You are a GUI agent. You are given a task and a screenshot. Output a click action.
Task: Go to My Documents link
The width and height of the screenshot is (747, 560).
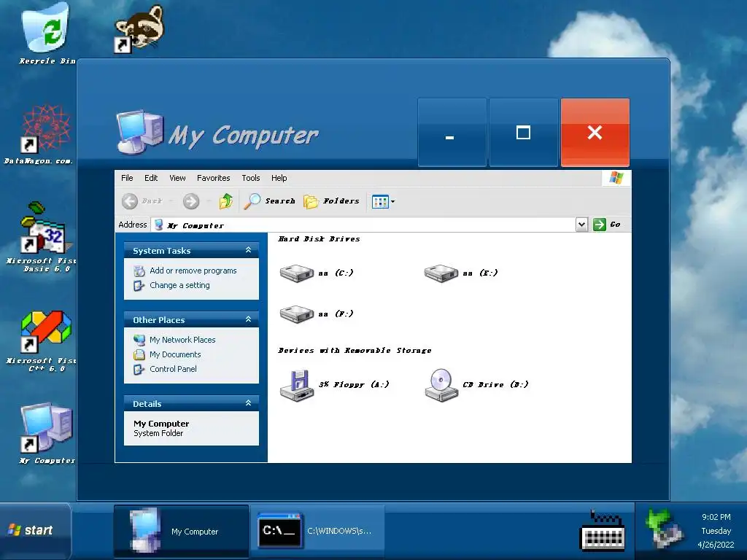coord(175,355)
